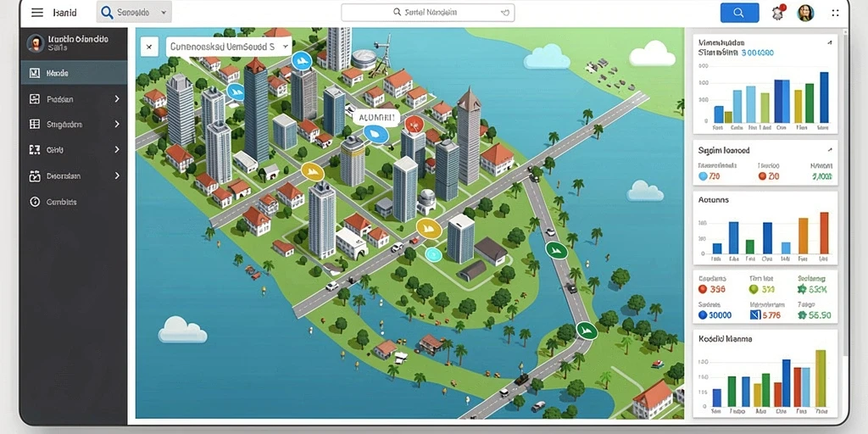This screenshot has width=868, height=434.
Task: Select the red map pin near the city center
Action: (x=414, y=125)
